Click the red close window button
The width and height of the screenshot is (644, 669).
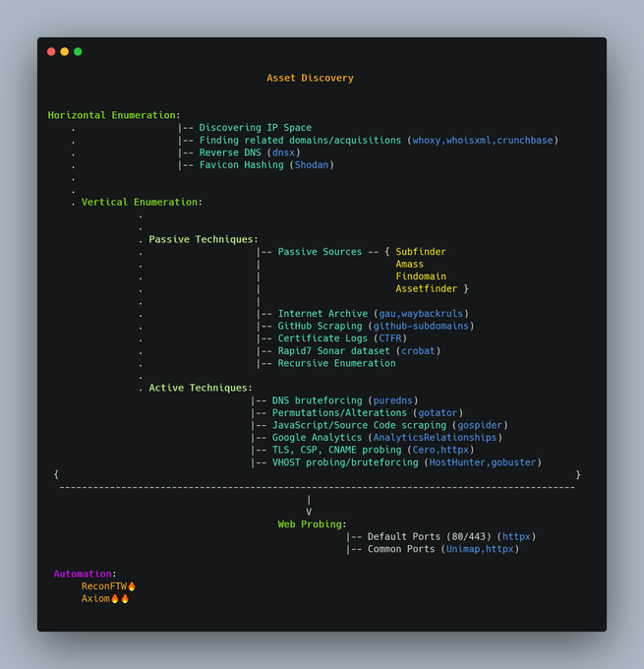point(51,51)
